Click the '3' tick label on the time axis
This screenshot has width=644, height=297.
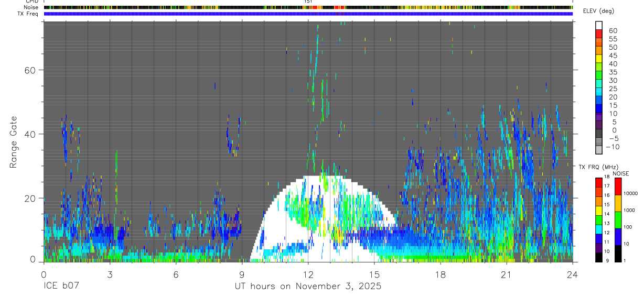(110, 274)
